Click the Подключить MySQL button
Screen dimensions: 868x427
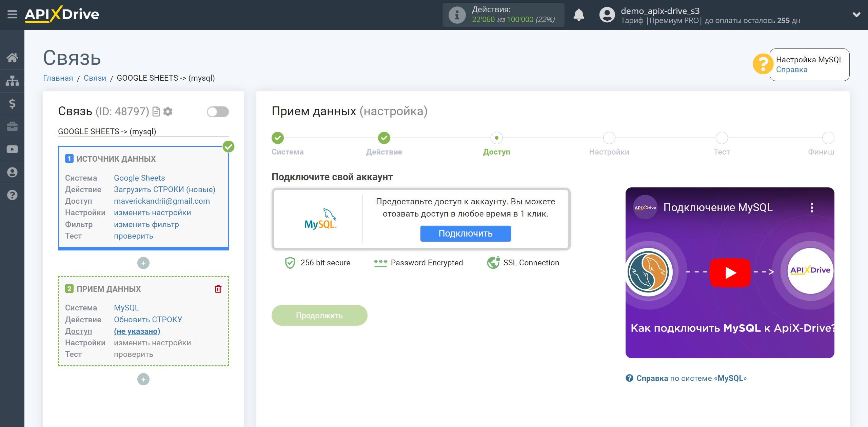[465, 233]
